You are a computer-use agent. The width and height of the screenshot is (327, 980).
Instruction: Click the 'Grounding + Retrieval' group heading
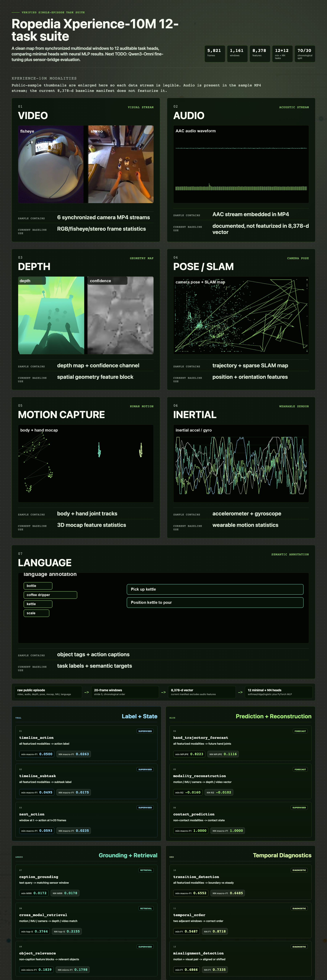(x=128, y=855)
